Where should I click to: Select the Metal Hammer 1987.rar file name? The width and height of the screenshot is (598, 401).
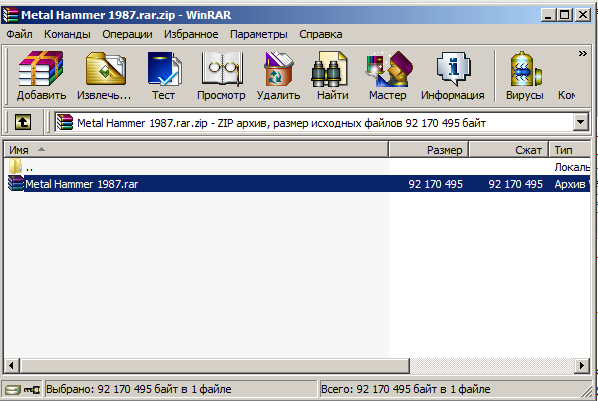(x=82, y=184)
